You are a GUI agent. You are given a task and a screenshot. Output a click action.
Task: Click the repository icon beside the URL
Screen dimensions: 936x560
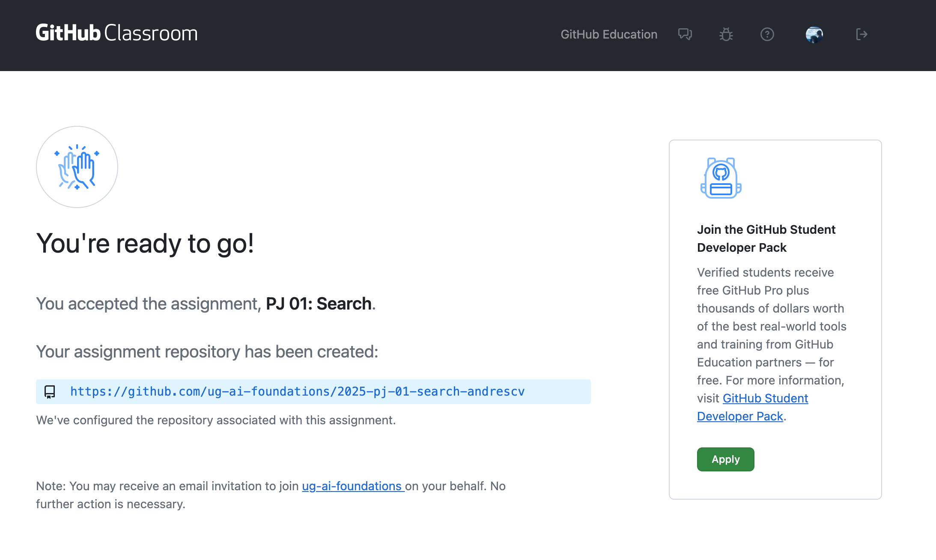pyautogui.click(x=50, y=392)
